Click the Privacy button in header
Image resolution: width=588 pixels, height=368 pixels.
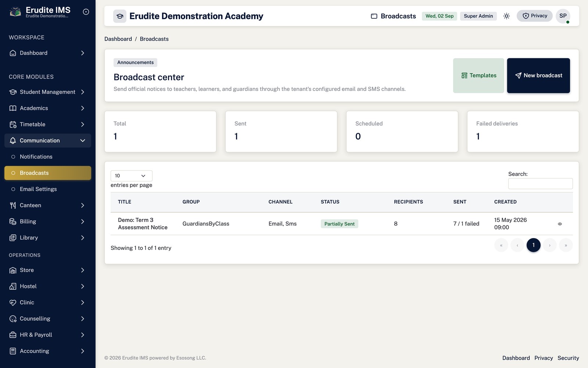click(x=535, y=16)
